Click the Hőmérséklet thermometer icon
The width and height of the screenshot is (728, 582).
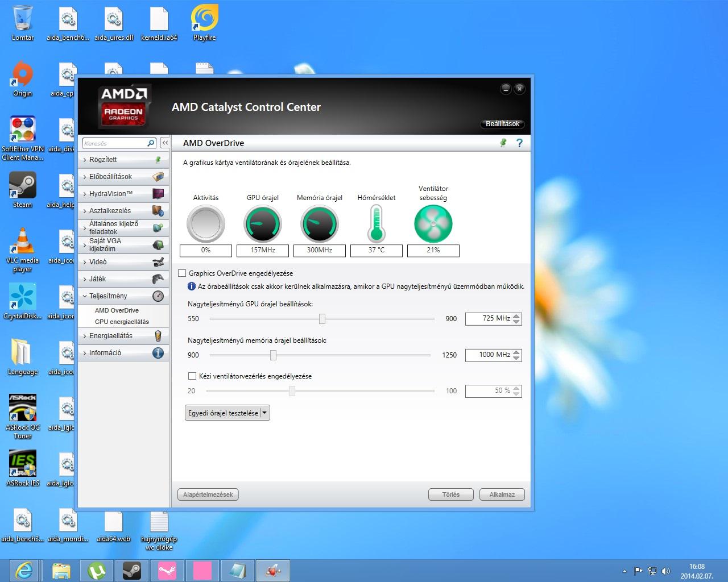pos(376,224)
